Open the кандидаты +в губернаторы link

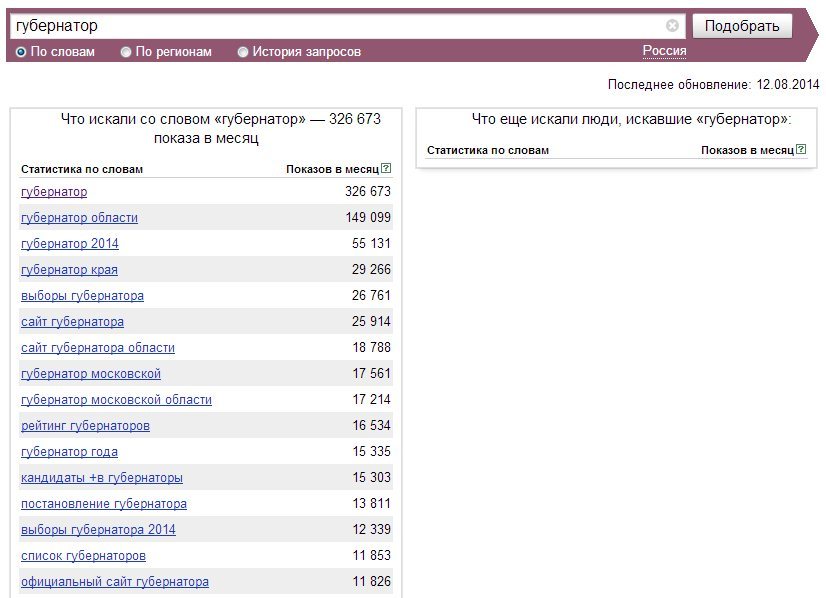(x=102, y=478)
